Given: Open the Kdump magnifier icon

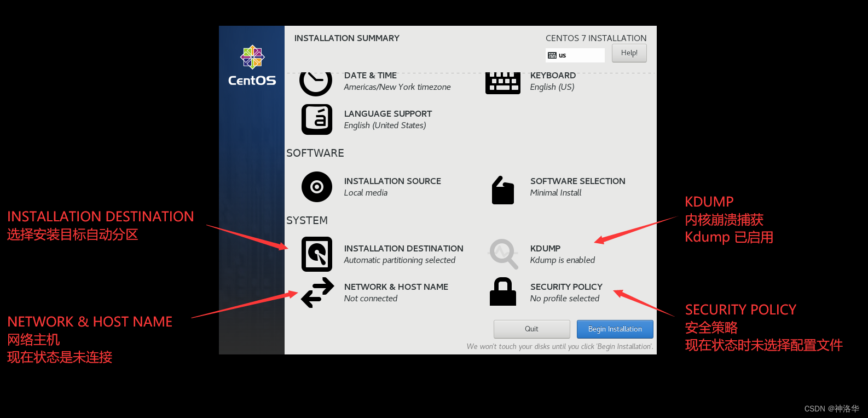Looking at the screenshot, I should click(x=504, y=254).
